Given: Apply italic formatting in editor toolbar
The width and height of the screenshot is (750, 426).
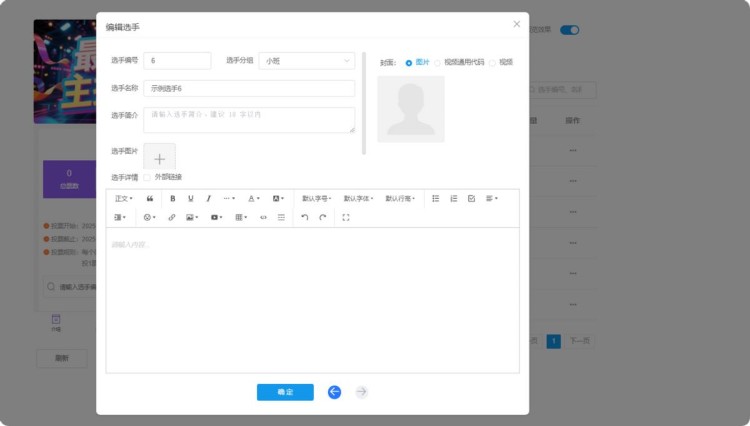Looking at the screenshot, I should click(x=208, y=199).
